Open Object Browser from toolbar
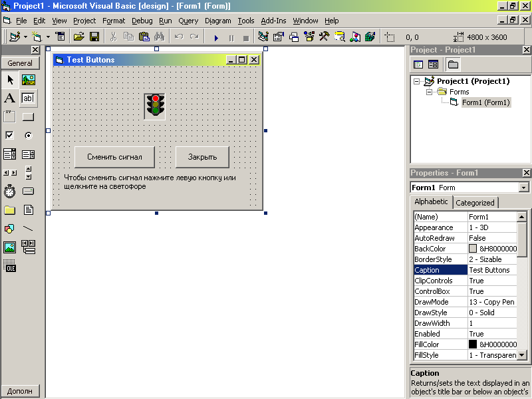532x399 pixels. 309,37
